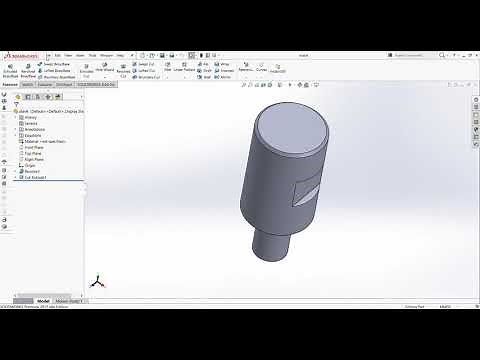Expand the Annotations folder
480x360 pixels.
tap(15, 130)
